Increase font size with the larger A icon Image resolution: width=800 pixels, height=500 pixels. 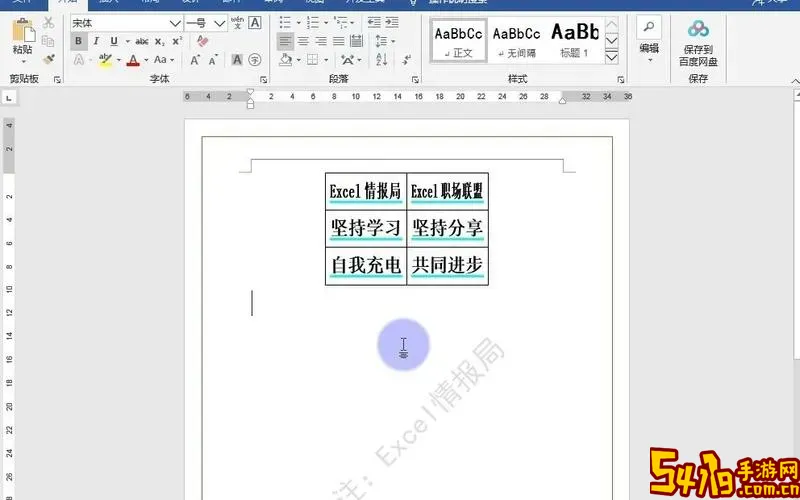click(x=195, y=60)
